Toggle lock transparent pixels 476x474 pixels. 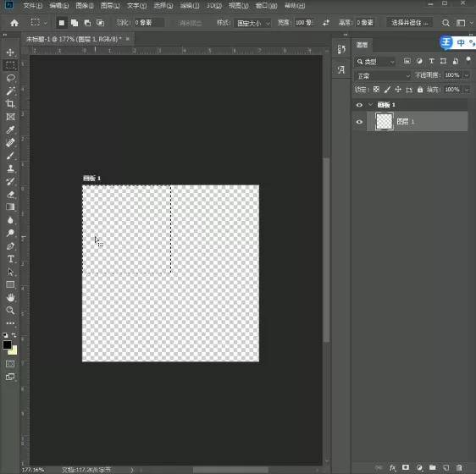[376, 90]
